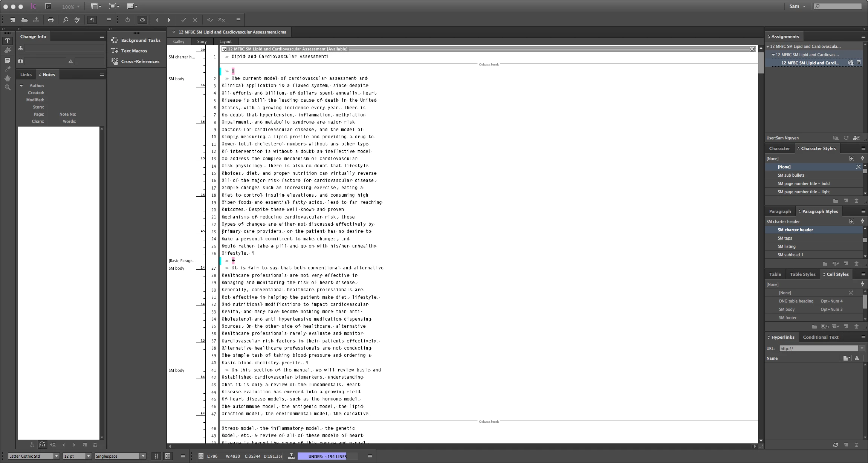Open the Bridge (Br) launcher icon

tap(48, 6)
